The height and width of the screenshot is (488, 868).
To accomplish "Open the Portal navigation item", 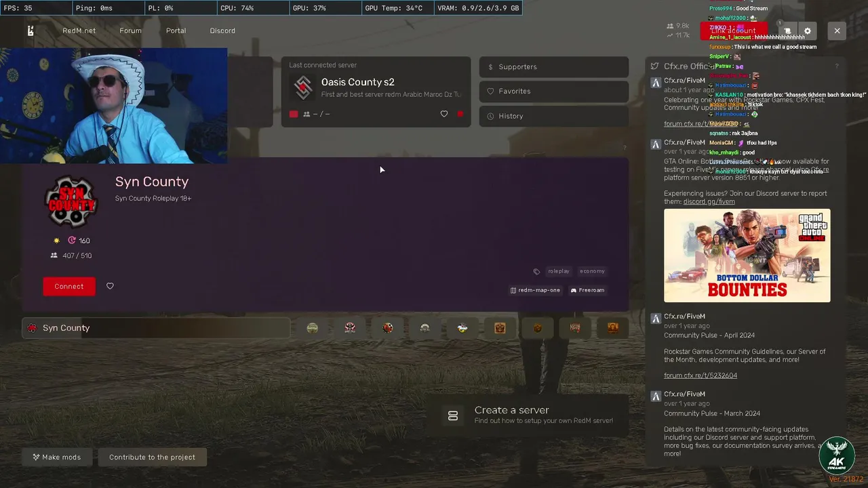I will tap(176, 30).
